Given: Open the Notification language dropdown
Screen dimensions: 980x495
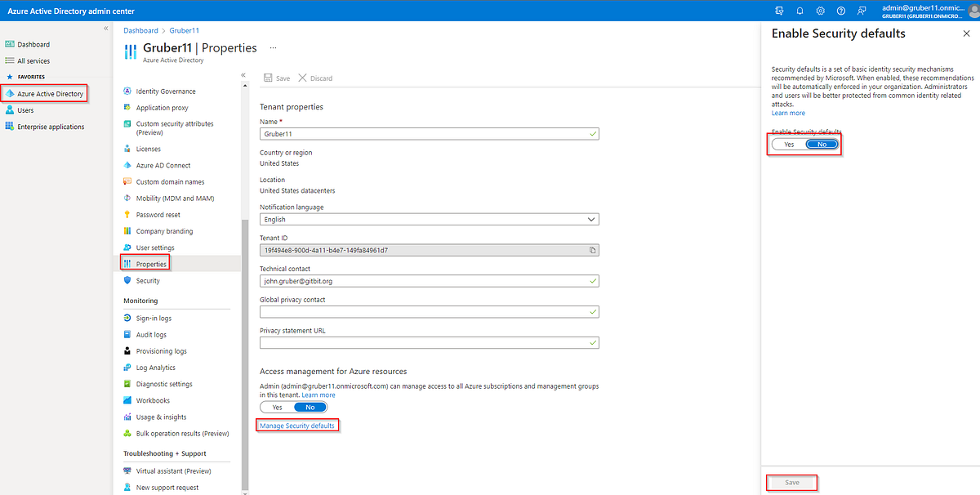Looking at the screenshot, I should tap(590, 219).
